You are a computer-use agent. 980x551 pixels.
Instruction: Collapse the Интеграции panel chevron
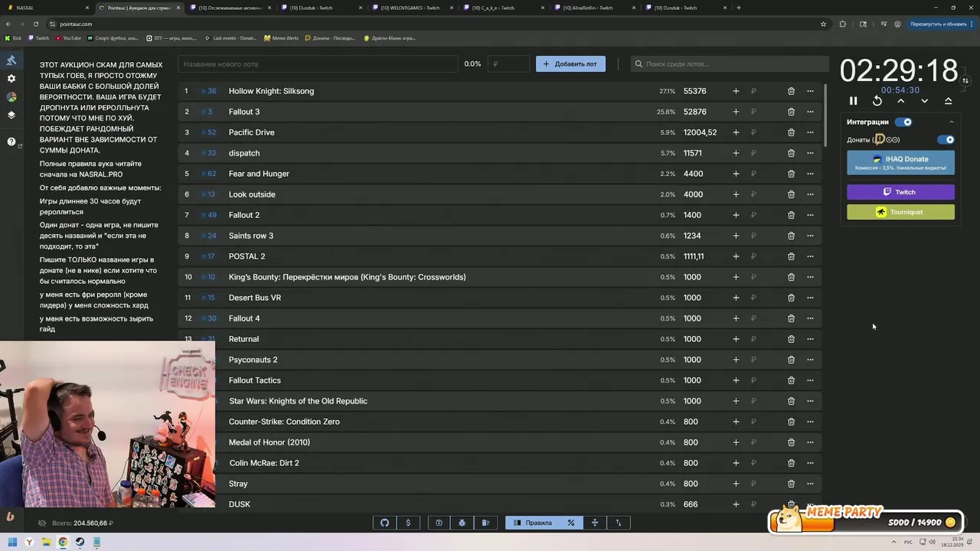tap(952, 122)
